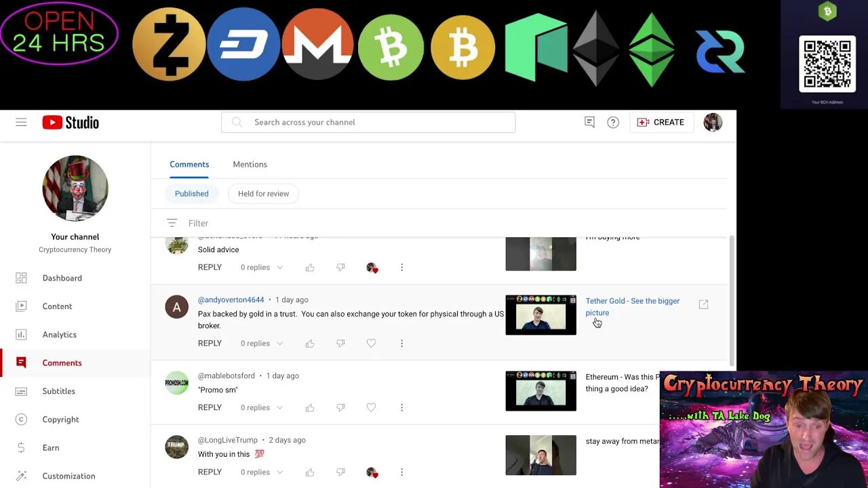
Task: Click the Customization wand icon
Action: tap(21, 476)
